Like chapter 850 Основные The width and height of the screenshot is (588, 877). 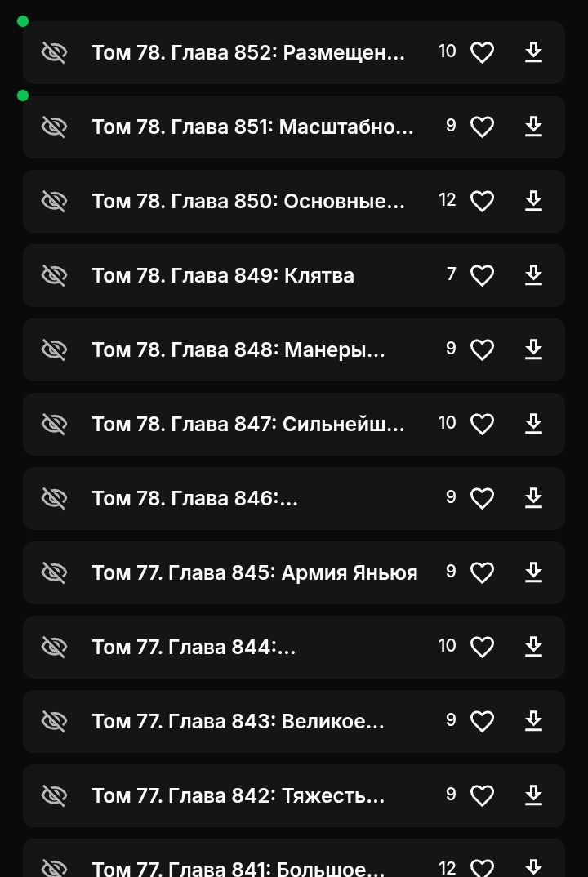[x=482, y=202]
